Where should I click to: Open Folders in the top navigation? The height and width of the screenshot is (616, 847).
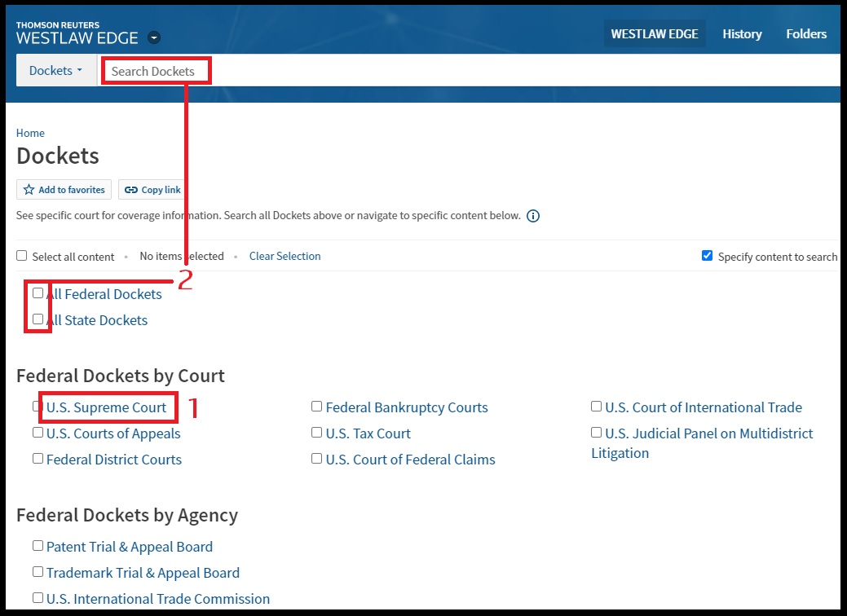coord(805,34)
